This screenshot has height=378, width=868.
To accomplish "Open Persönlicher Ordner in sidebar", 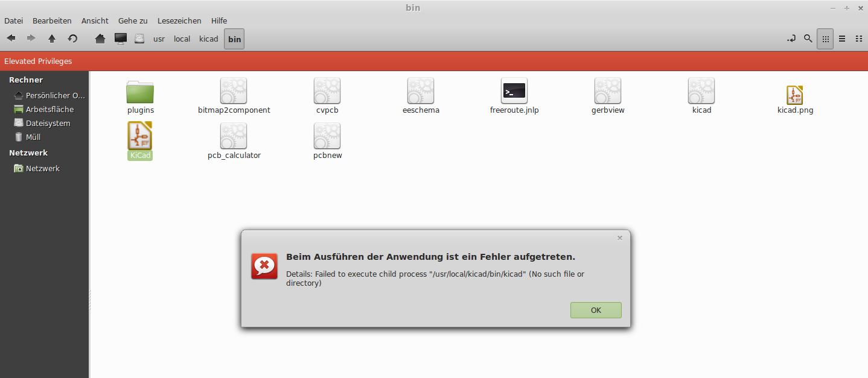I will click(49, 95).
